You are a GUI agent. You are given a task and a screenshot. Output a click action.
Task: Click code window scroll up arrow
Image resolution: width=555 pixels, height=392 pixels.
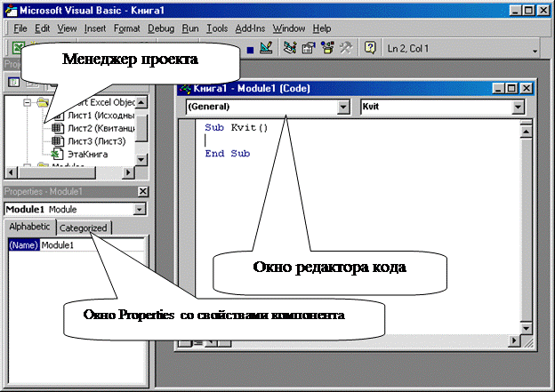pos(526,132)
